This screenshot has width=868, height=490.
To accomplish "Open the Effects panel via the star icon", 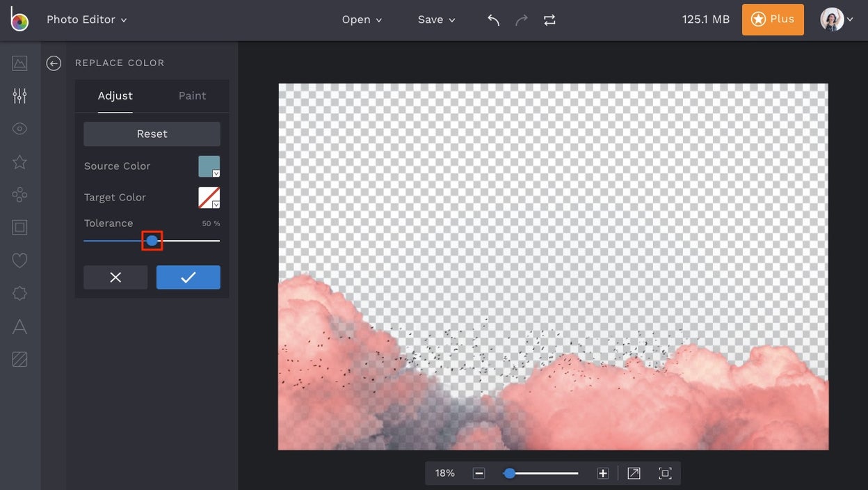I will 19,161.
